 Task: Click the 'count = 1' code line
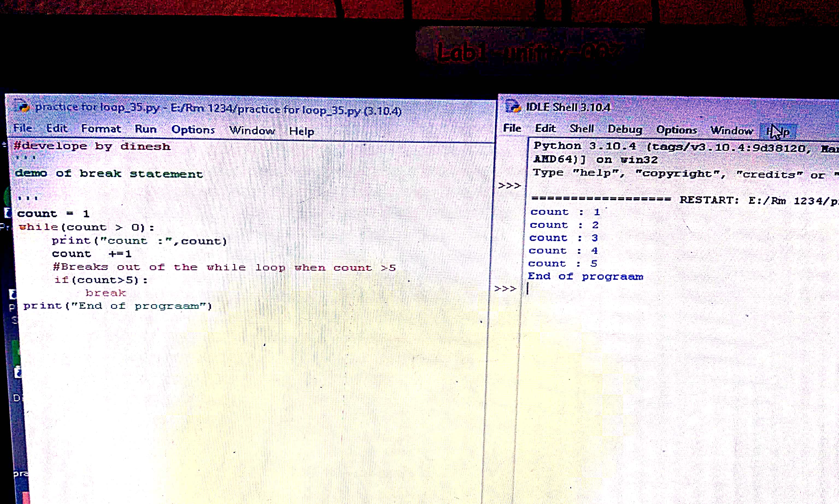(53, 214)
